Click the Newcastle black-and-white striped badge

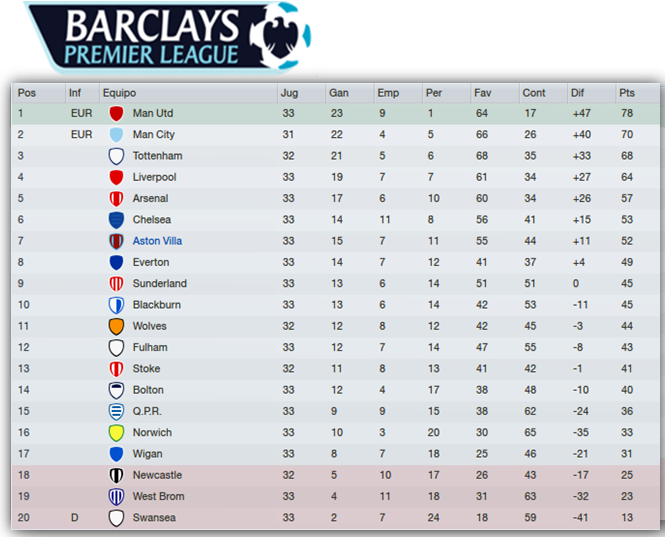116,475
